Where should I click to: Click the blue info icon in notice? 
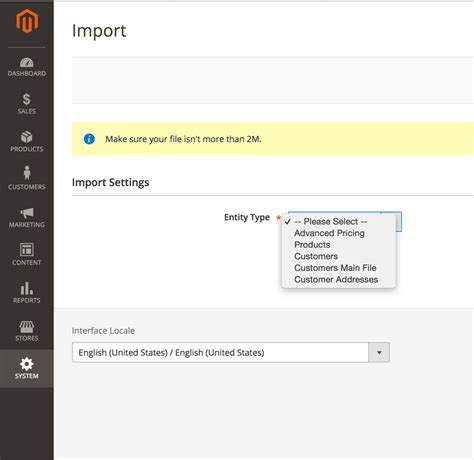pyautogui.click(x=89, y=139)
